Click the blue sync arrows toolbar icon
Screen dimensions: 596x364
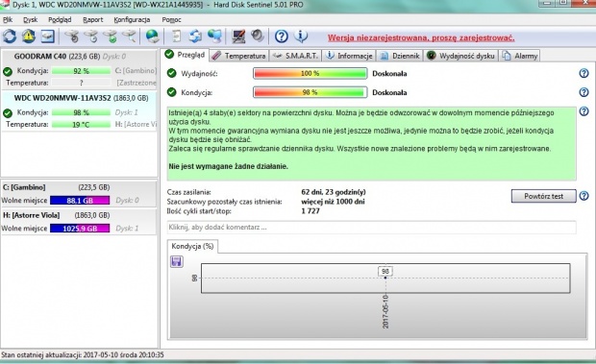196,36
